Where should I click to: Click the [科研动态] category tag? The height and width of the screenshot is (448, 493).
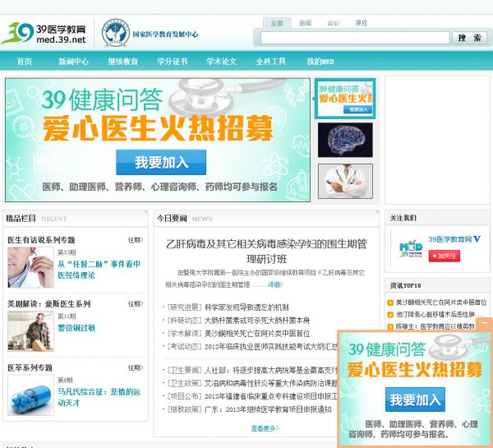(x=184, y=321)
